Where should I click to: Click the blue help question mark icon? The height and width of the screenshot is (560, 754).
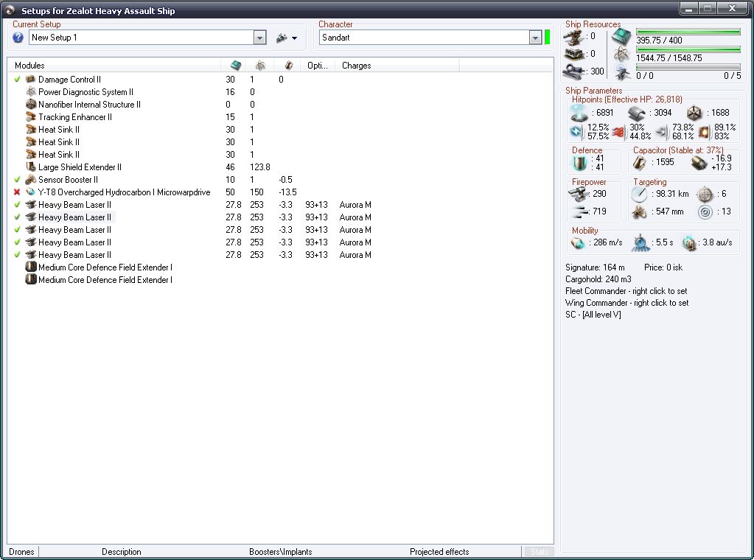[x=18, y=38]
